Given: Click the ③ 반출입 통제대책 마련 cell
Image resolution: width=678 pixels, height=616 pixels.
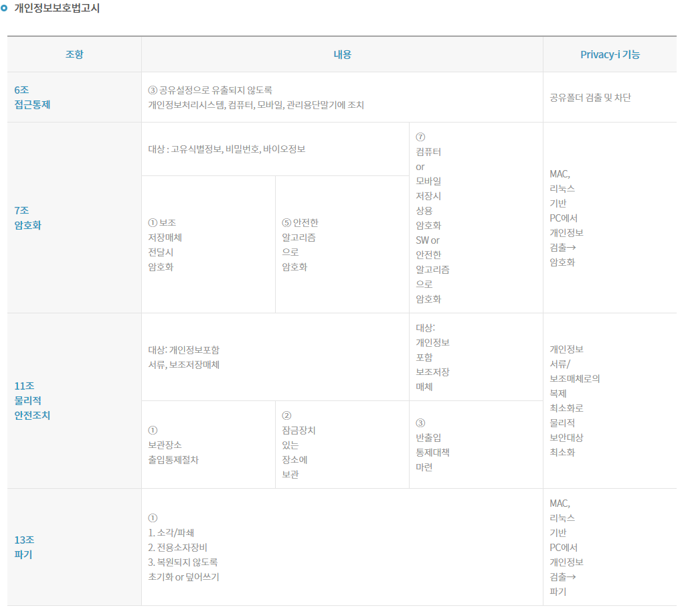Looking at the screenshot, I should pos(476,445).
